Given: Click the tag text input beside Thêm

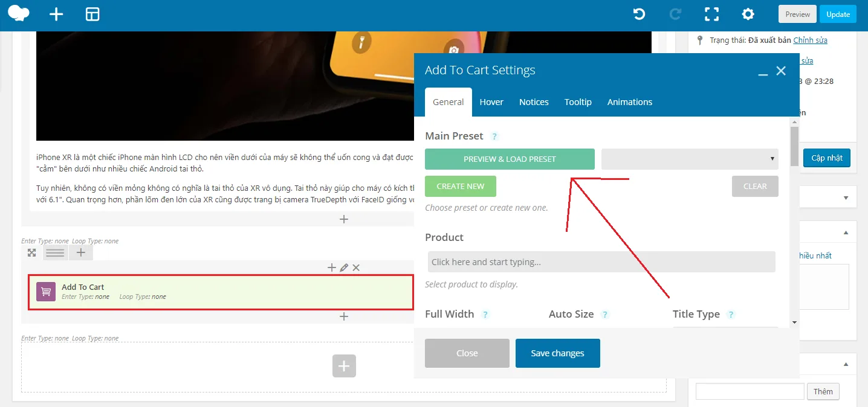Looking at the screenshot, I should pos(750,391).
